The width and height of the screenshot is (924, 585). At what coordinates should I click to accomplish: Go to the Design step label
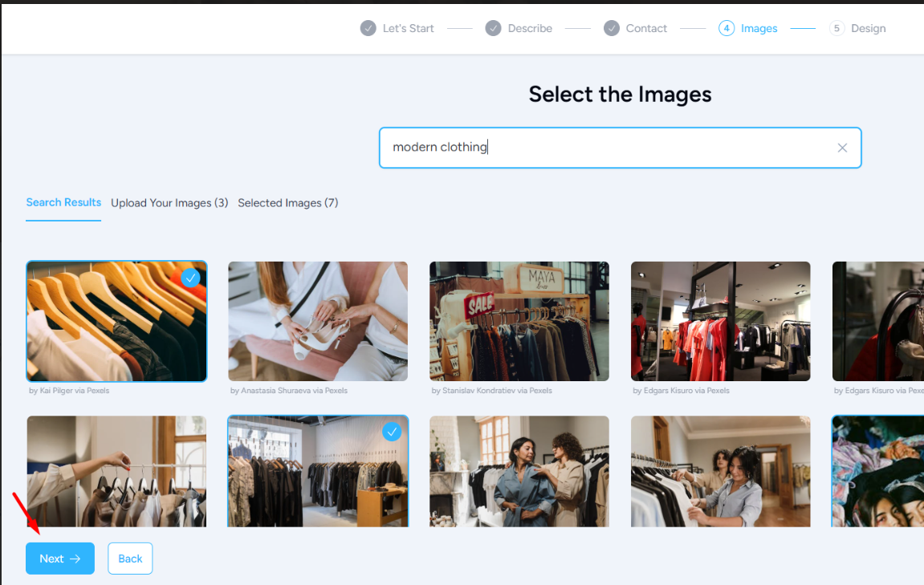point(868,28)
